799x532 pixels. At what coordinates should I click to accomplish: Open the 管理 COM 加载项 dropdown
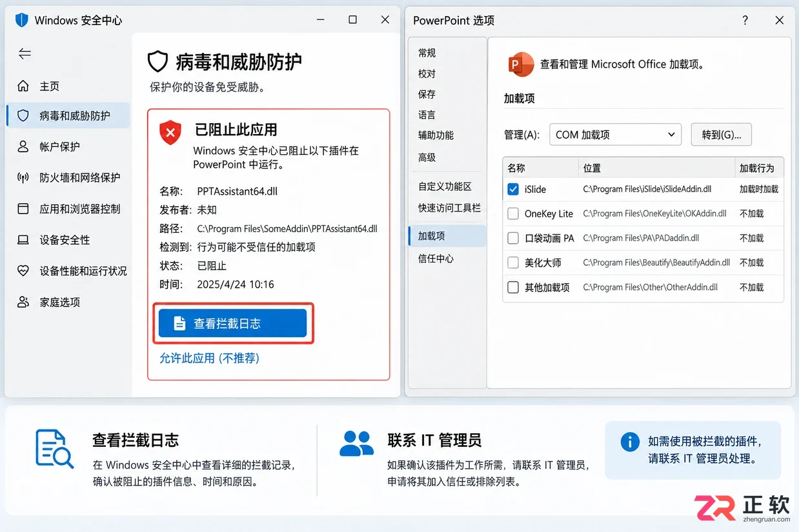coord(615,135)
